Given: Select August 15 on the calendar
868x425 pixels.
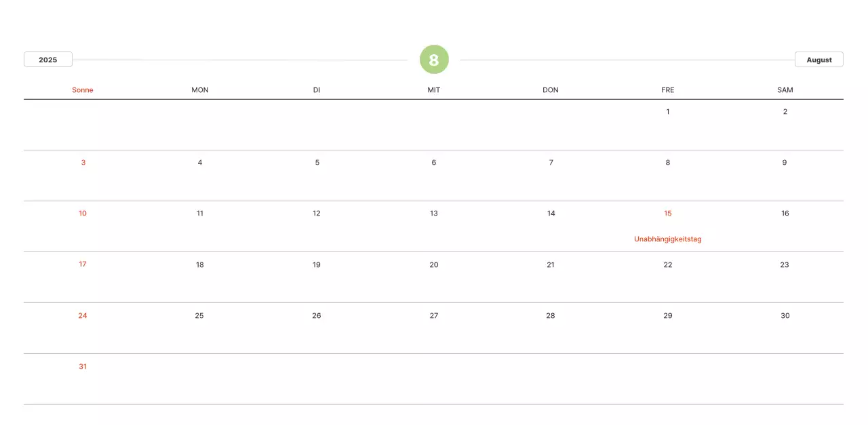Looking at the screenshot, I should coord(667,214).
